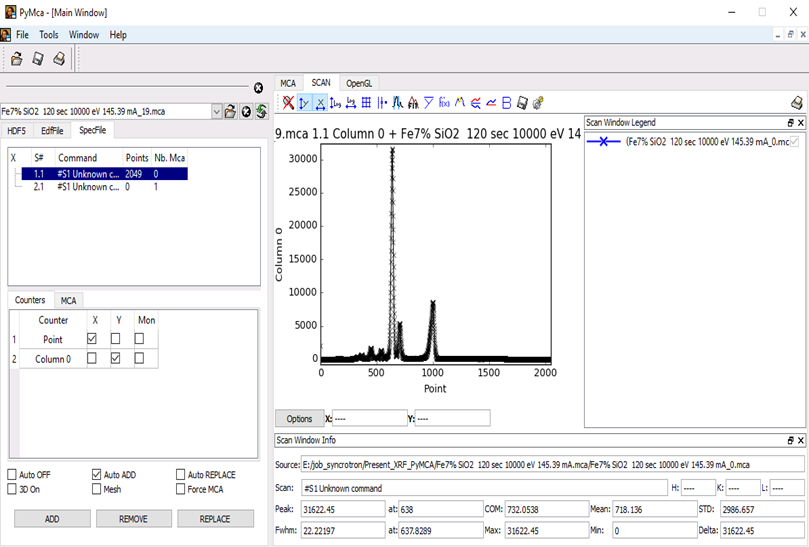Click the force minimum to zero icon
The image size is (809, 547).
(x=491, y=103)
